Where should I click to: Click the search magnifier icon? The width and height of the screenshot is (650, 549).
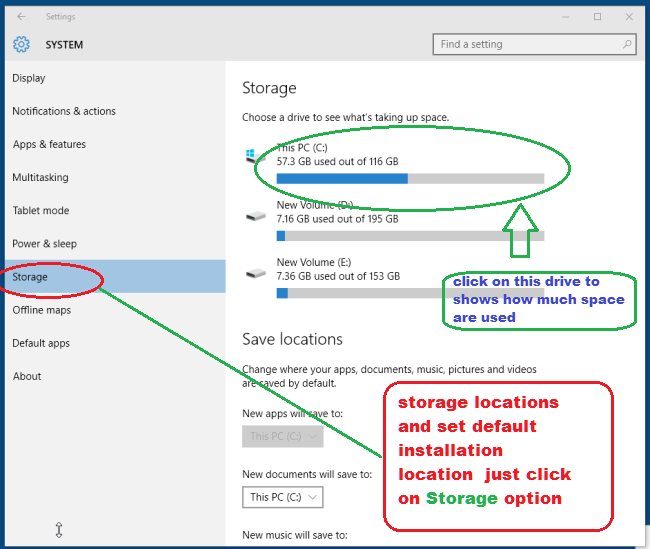(x=627, y=44)
